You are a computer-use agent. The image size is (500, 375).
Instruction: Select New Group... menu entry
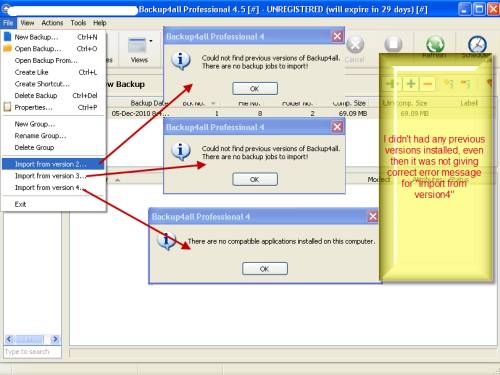tap(54, 124)
